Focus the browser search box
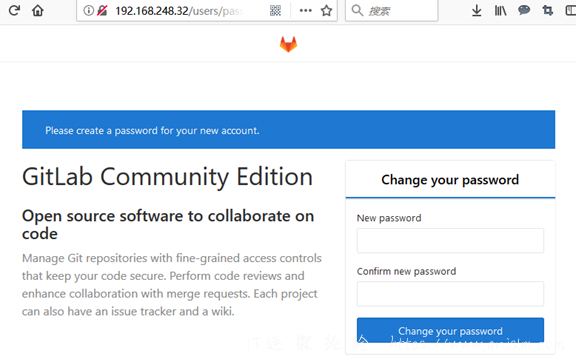Viewport: 576px width, 362px height. pyautogui.click(x=392, y=10)
